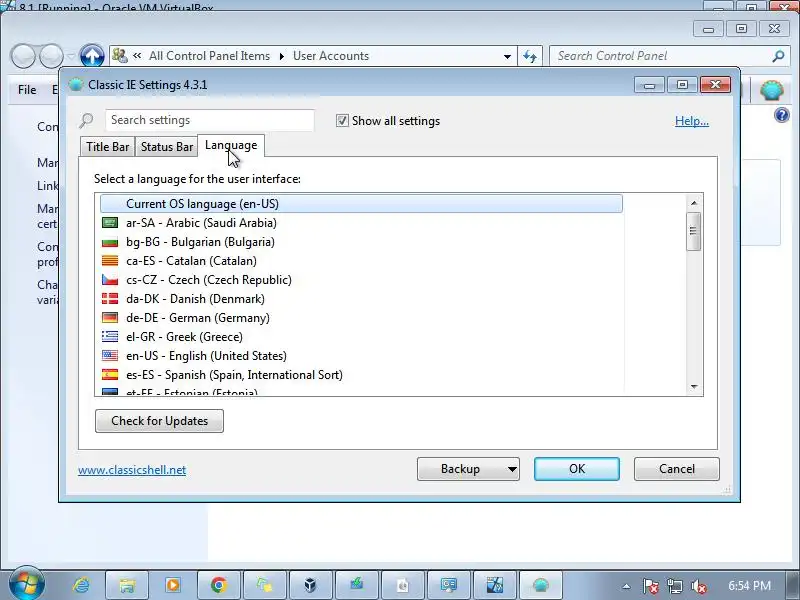Click the refresh button beside the address bar
The image size is (800, 600).
(x=530, y=56)
